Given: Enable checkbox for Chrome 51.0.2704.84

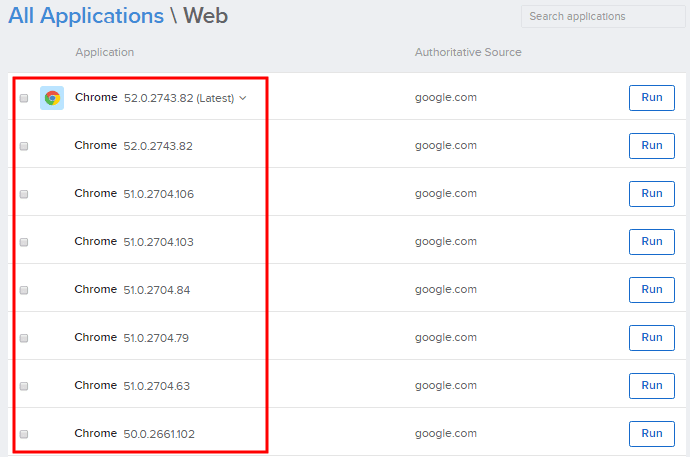Looking at the screenshot, I should [24, 290].
